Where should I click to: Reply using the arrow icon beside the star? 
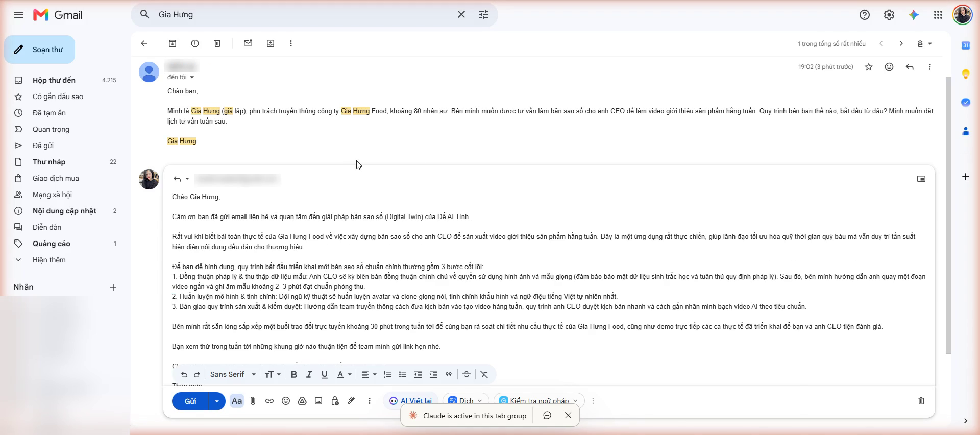coord(910,67)
